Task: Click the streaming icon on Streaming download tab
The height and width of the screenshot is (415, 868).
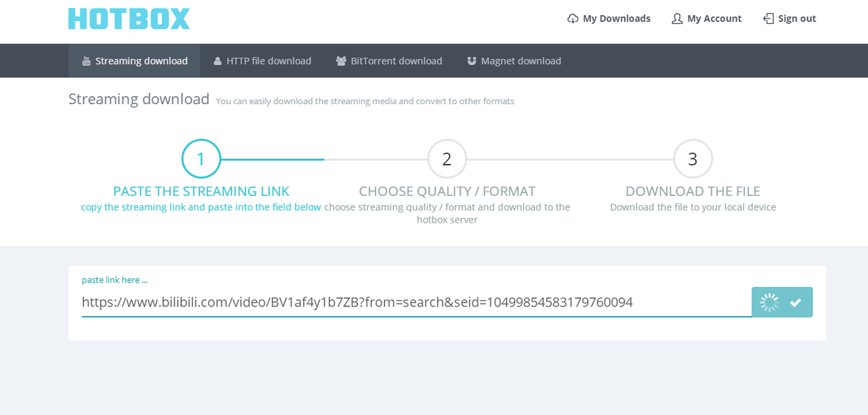Action: (86, 61)
